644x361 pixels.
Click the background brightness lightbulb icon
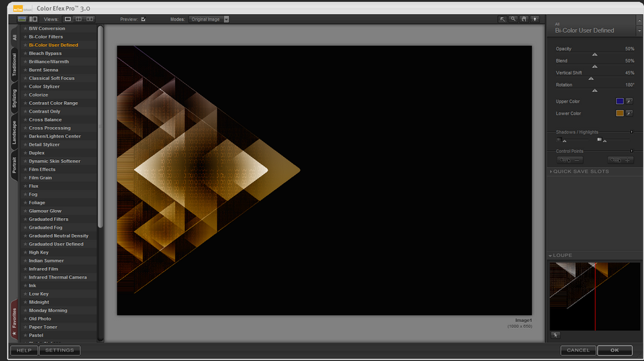tap(535, 19)
